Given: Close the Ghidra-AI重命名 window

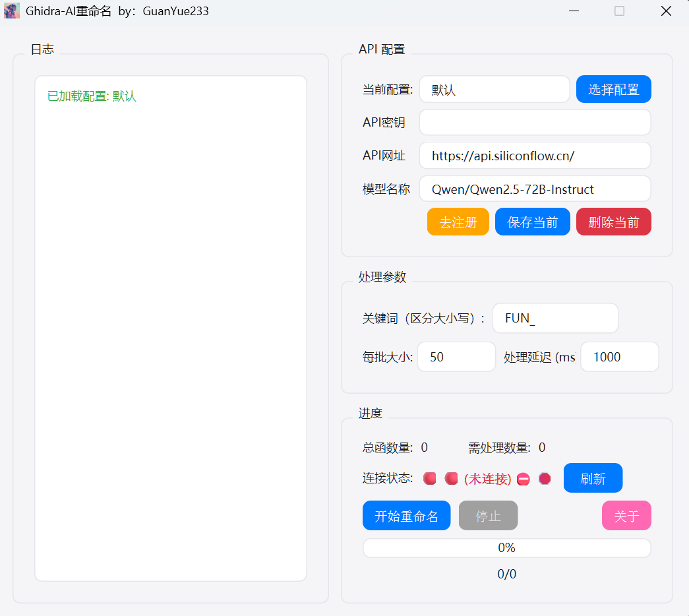Looking at the screenshot, I should pyautogui.click(x=666, y=11).
